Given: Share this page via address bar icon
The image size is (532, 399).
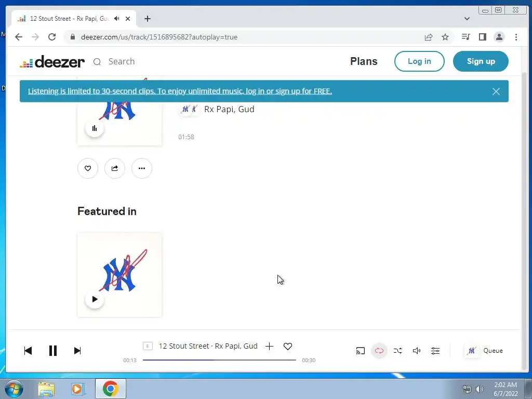Looking at the screenshot, I should pos(429,37).
